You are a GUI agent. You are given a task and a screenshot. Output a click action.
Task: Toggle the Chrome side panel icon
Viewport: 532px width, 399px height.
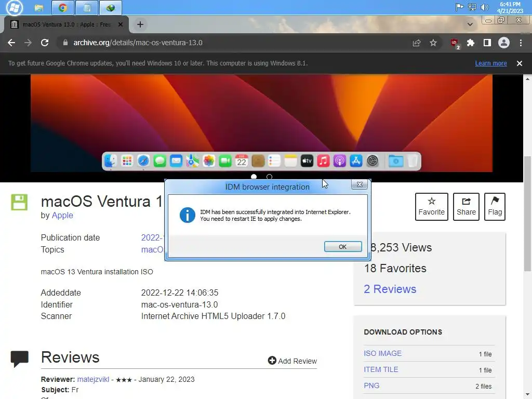click(x=487, y=43)
